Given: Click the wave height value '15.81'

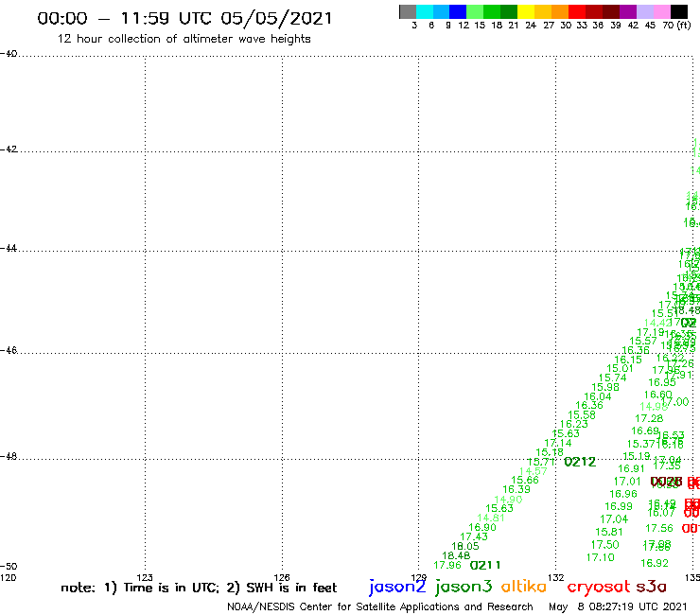Looking at the screenshot, I should click(x=609, y=532).
